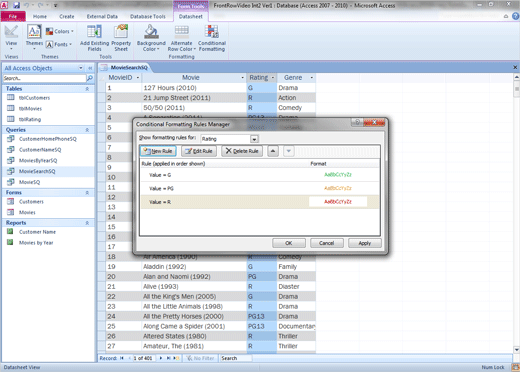This screenshot has width=520, height=372.
Task: Open the Rating column filter arrow
Action: pos(273,78)
